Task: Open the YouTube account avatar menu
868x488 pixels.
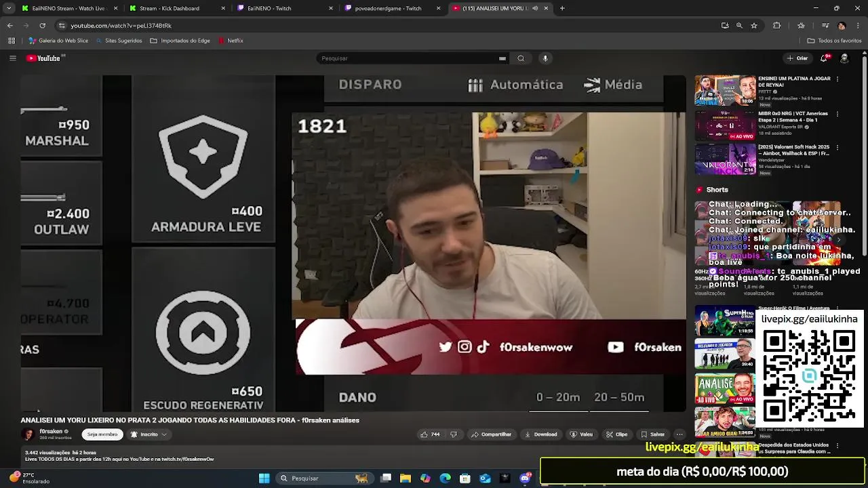Action: pos(844,58)
